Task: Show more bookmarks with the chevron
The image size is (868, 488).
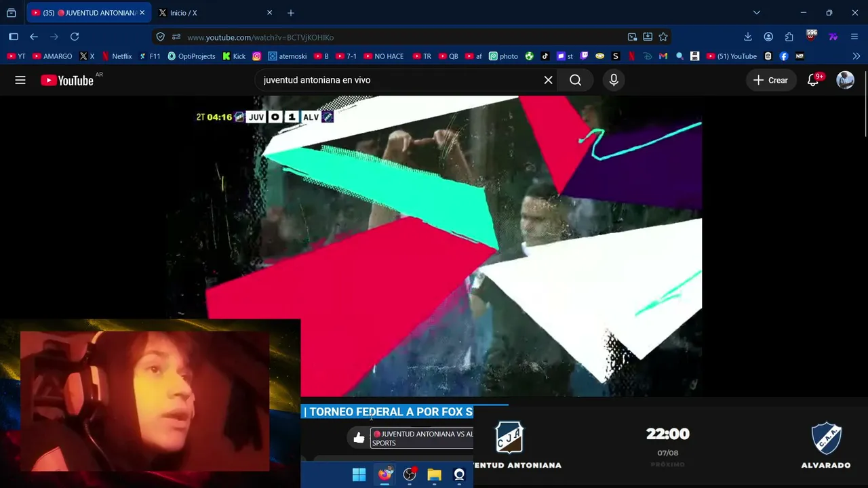Action: [x=856, y=56]
